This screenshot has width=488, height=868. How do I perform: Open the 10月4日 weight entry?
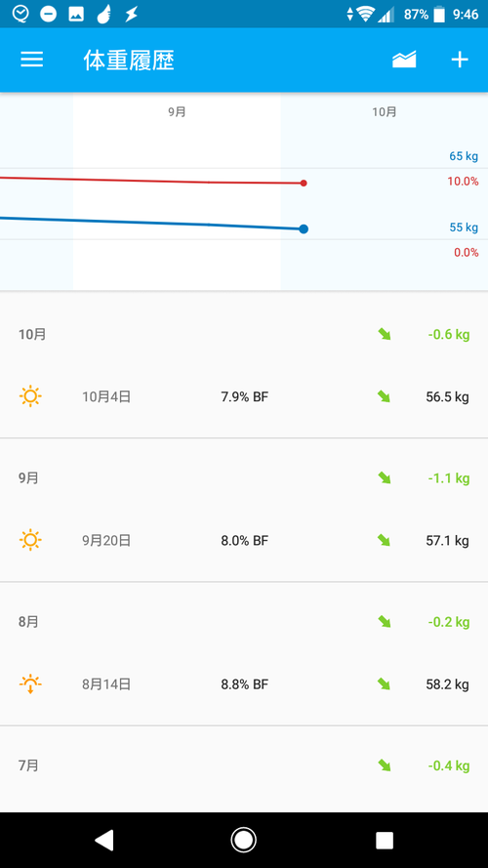(244, 397)
